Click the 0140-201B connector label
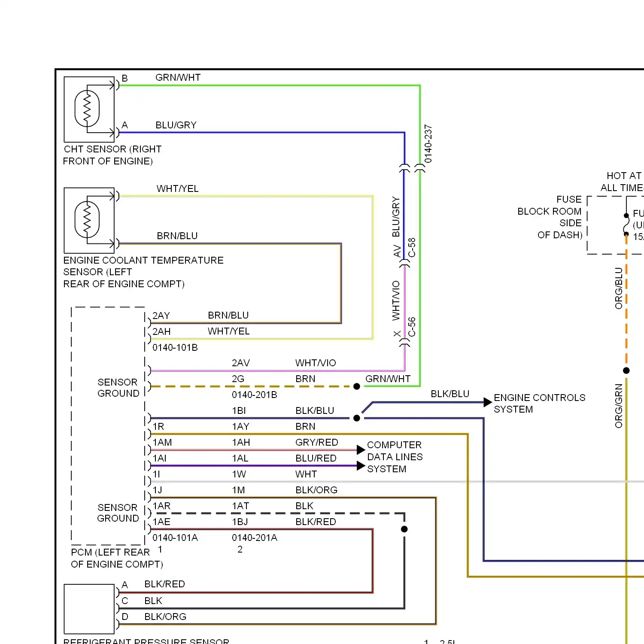 point(255,395)
